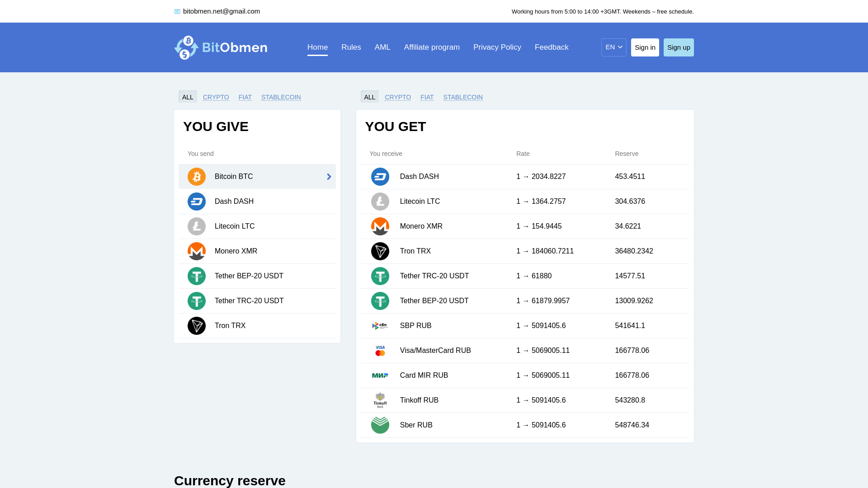The width and height of the screenshot is (868, 488).
Task: Click the email envelope icon
Action: (x=177, y=12)
